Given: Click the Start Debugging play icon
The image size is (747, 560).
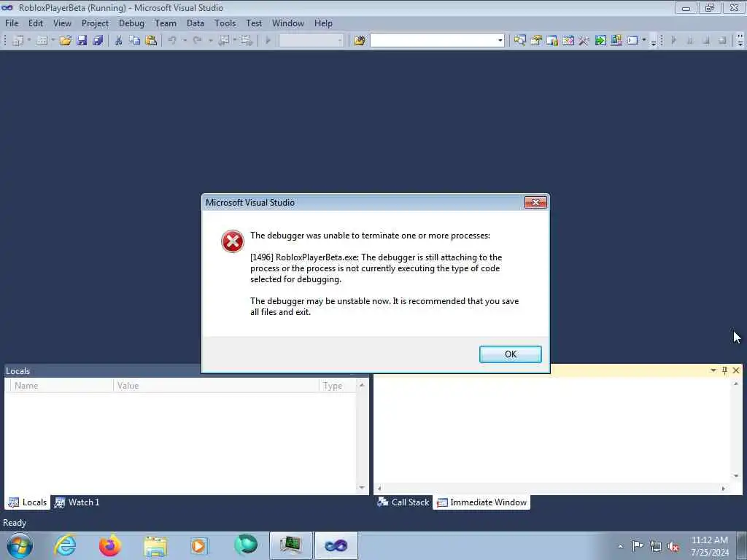Looking at the screenshot, I should click(268, 41).
